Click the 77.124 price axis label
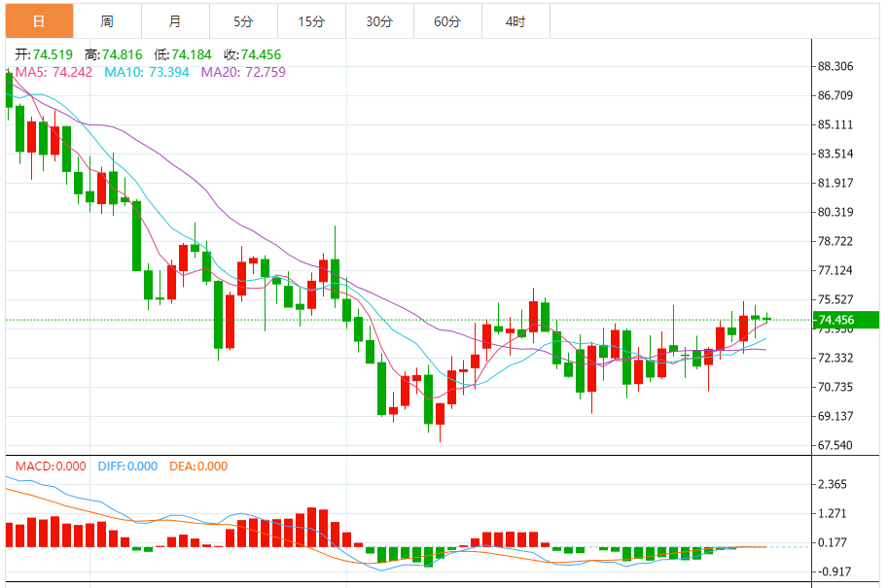The image size is (888, 588). tap(835, 270)
